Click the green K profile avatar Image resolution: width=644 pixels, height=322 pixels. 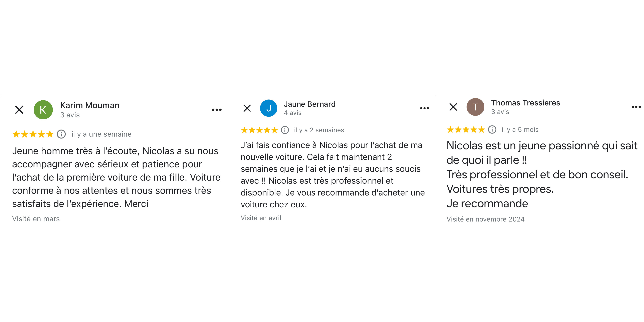(43, 110)
